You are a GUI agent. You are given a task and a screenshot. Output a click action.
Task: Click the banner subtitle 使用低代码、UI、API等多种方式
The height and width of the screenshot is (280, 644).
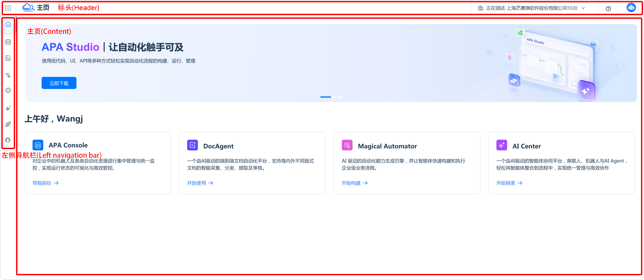pos(118,61)
